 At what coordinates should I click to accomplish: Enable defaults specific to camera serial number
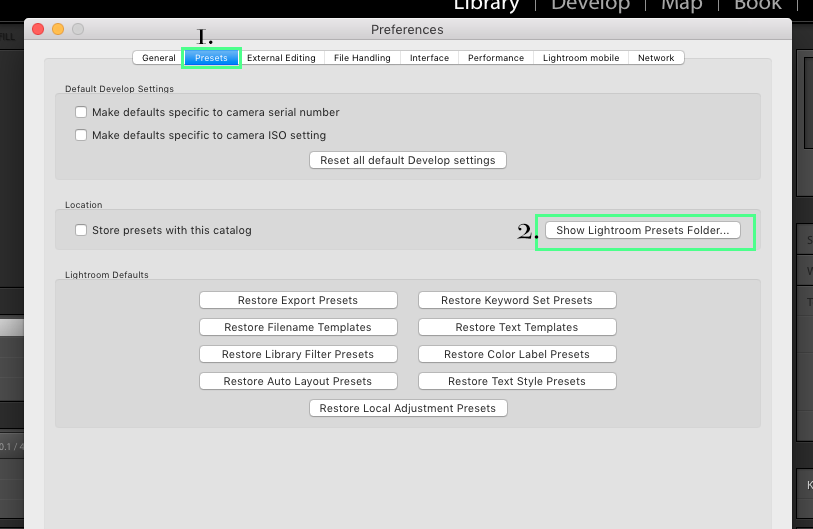(81, 112)
